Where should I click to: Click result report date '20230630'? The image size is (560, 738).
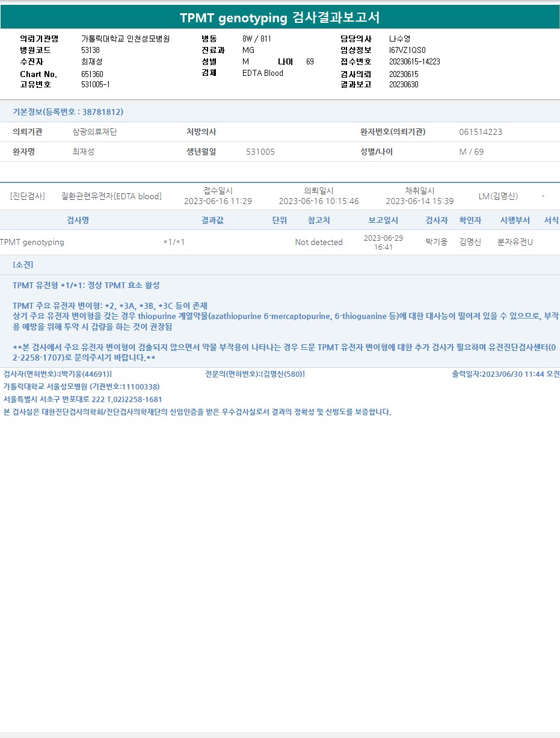(404, 85)
